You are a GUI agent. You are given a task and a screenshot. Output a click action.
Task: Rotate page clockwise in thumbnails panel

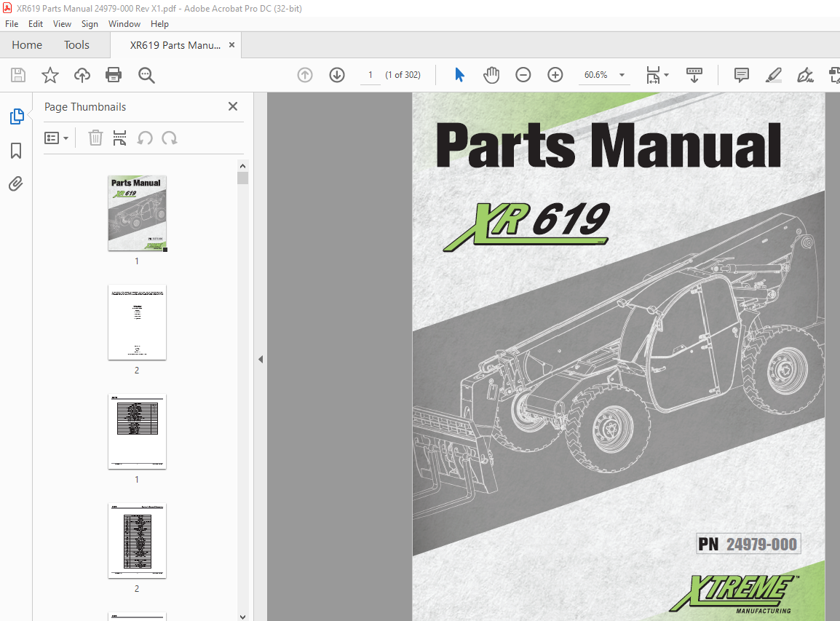(170, 138)
